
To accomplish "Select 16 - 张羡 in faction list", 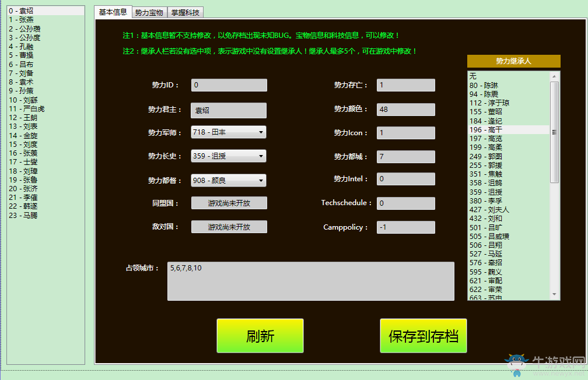I will (x=45, y=153).
